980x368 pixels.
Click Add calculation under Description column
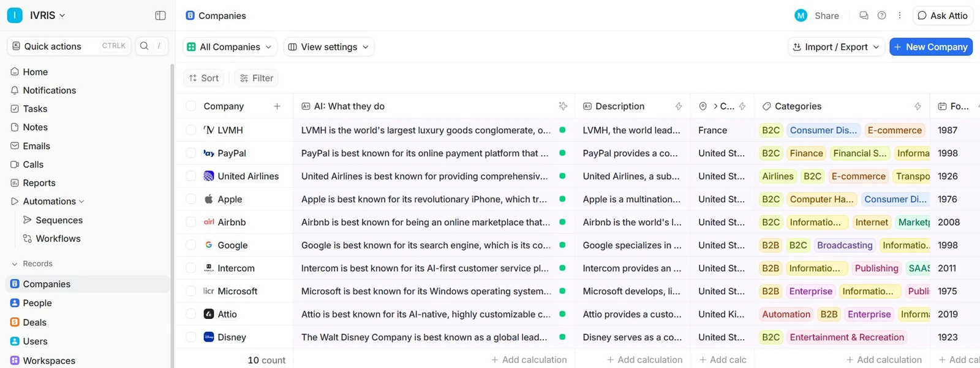click(x=644, y=360)
